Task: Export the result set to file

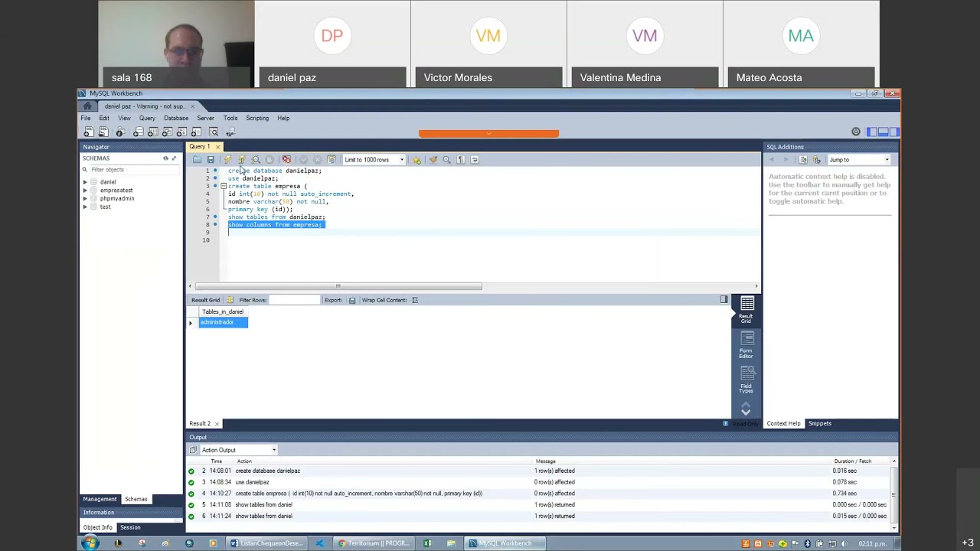Action: [352, 300]
